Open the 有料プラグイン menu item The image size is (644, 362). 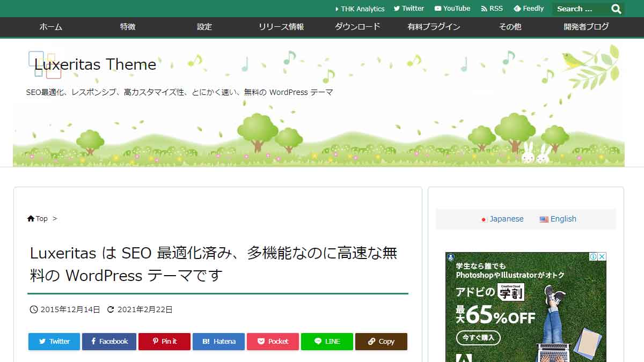(x=434, y=27)
